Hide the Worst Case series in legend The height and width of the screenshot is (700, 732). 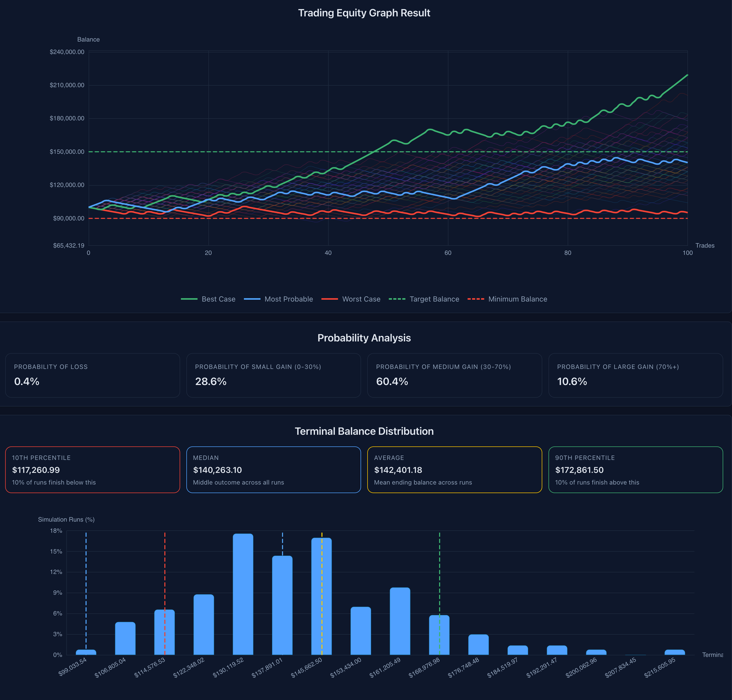(351, 299)
